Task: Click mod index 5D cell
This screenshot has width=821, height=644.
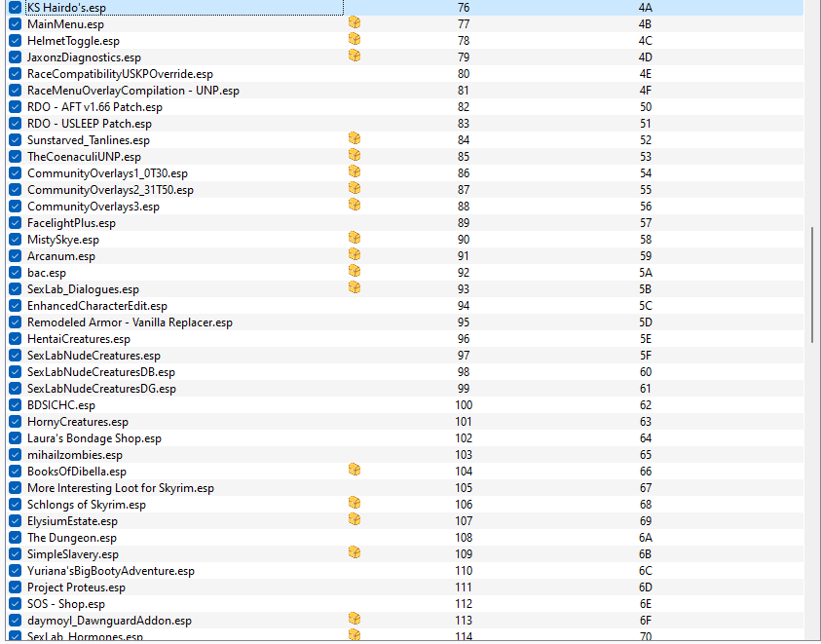Action: point(645,322)
